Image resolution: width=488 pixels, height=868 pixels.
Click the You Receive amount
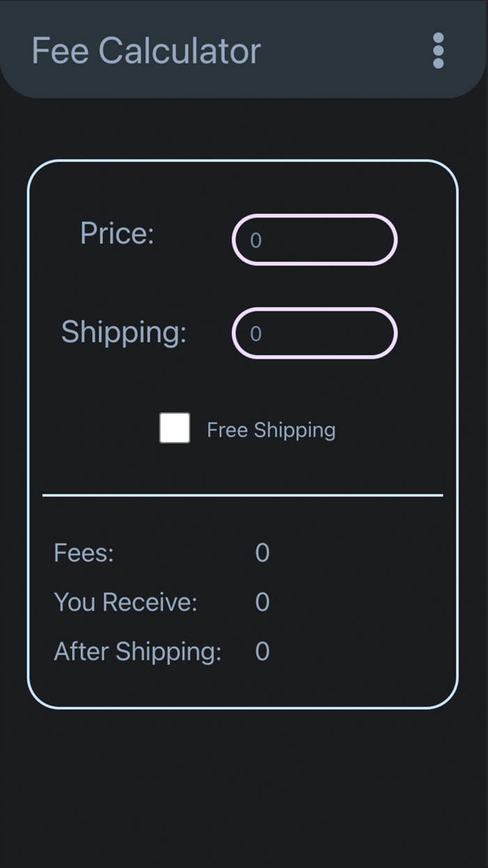262,602
